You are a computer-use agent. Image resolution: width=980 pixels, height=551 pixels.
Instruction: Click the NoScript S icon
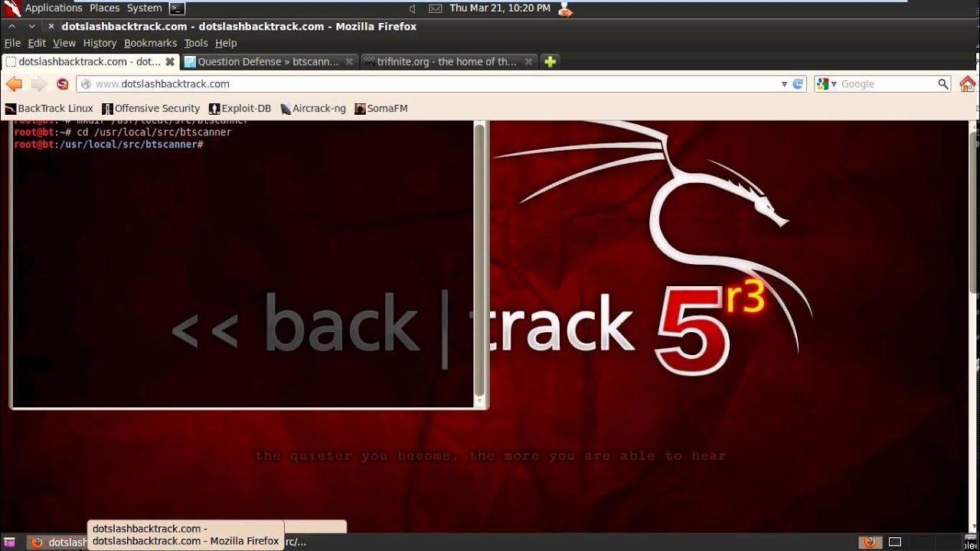coord(63,84)
